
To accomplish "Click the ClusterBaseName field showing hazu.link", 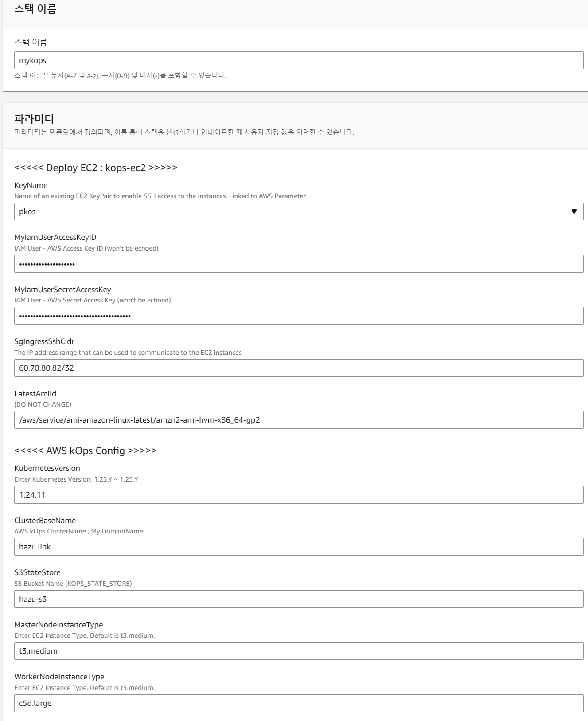I will [299, 547].
